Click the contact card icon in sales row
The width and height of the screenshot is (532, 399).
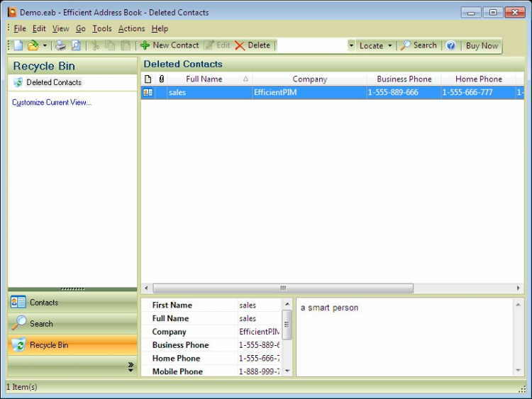click(x=148, y=92)
